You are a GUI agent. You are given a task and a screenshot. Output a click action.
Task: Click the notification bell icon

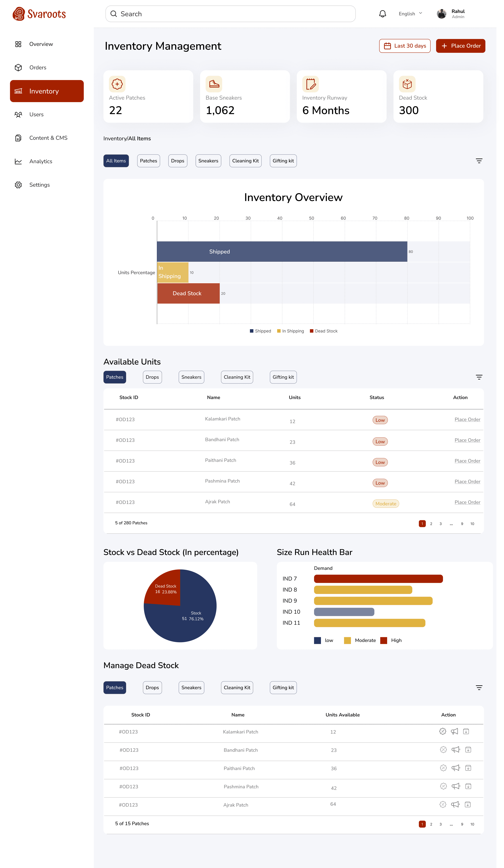tap(382, 14)
